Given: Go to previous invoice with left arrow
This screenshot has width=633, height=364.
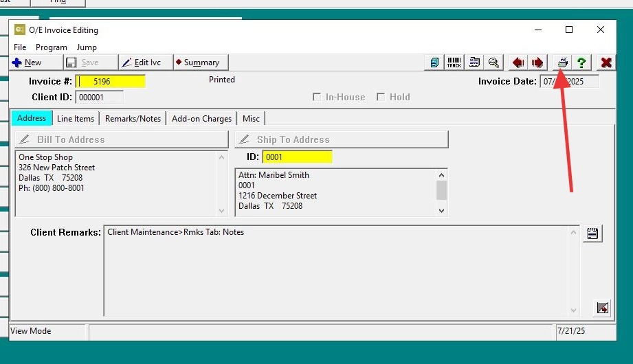Looking at the screenshot, I should pyautogui.click(x=518, y=62).
